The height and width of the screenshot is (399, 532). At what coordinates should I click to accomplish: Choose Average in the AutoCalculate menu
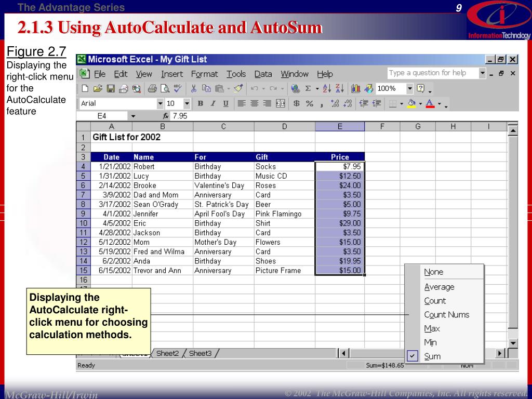pyautogui.click(x=439, y=287)
